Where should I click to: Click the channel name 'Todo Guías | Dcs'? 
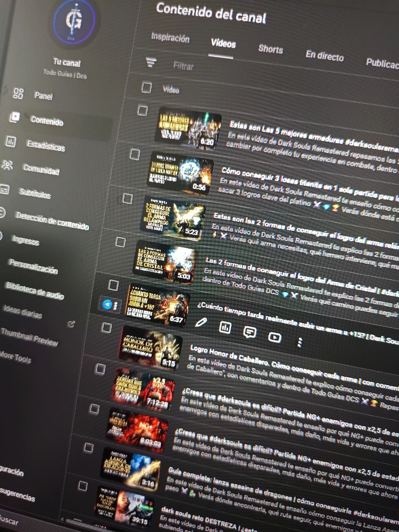tap(65, 73)
